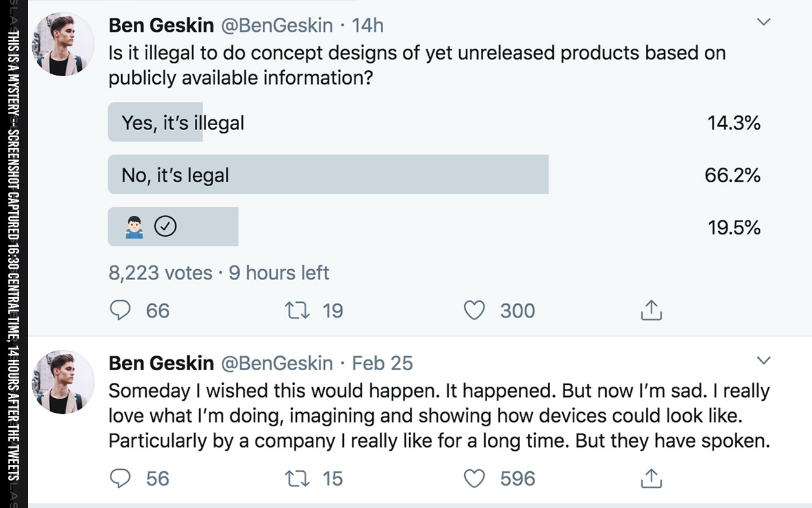Select the shrug emoji poll option
812x508 pixels.
point(435,227)
